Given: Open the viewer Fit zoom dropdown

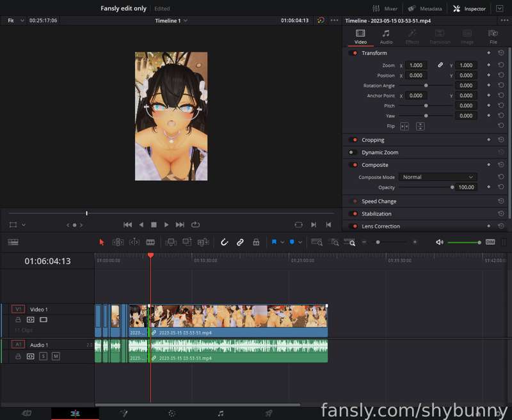Looking at the screenshot, I should (15, 20).
